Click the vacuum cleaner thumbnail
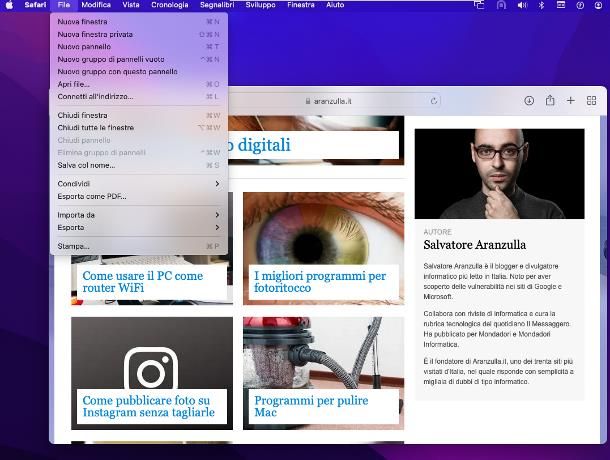610x460 pixels. pyautogui.click(x=324, y=353)
